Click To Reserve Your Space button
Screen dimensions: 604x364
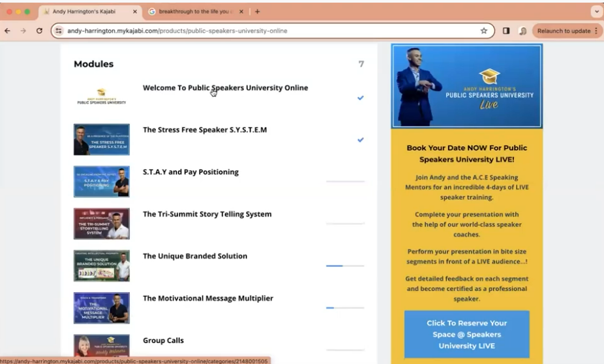tap(466, 334)
